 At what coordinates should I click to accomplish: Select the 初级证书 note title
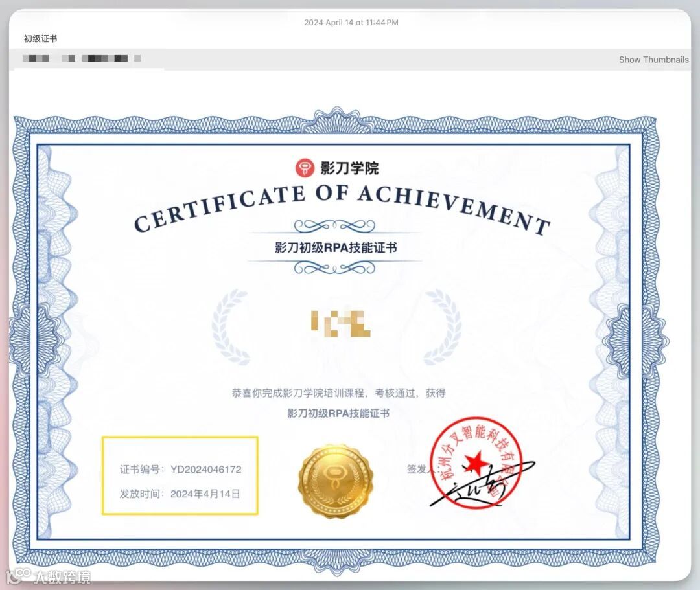41,39
